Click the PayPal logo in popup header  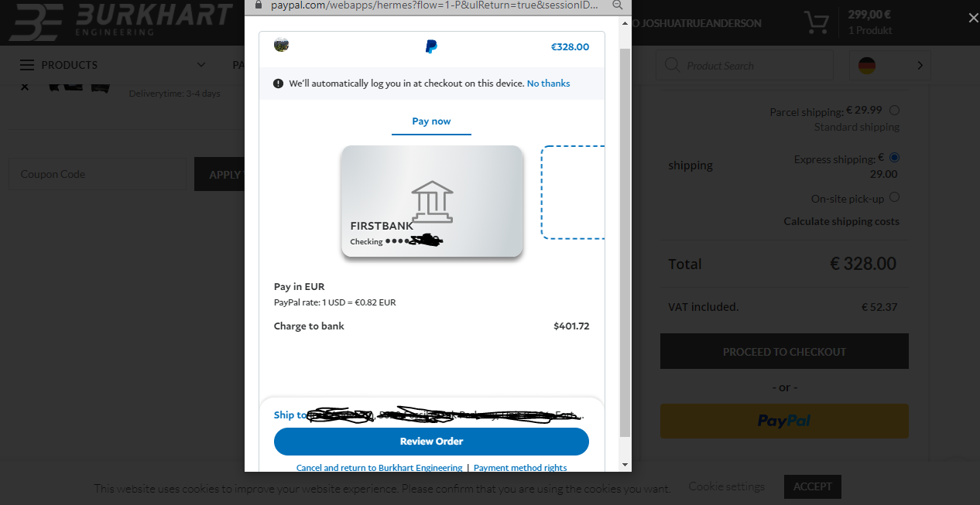(x=431, y=47)
